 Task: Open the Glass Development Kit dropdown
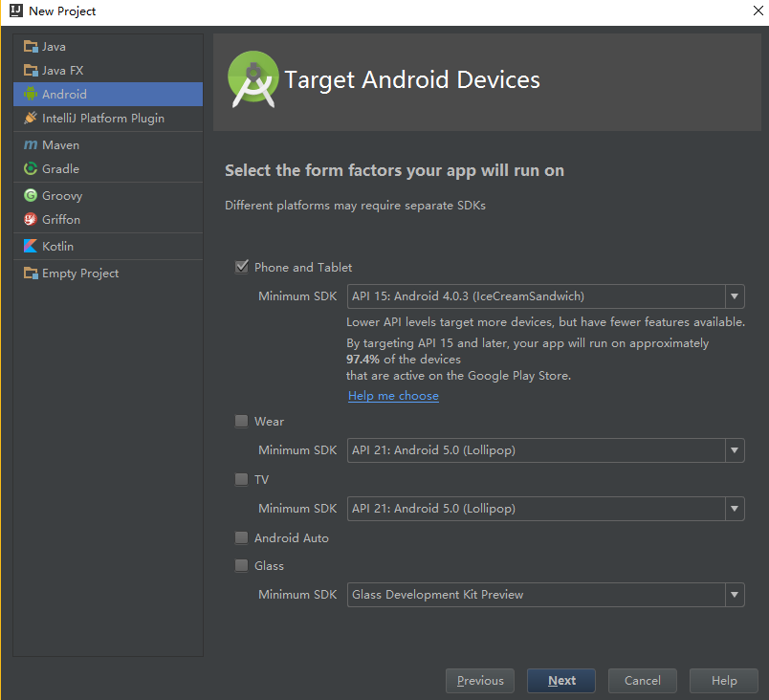pos(546,595)
